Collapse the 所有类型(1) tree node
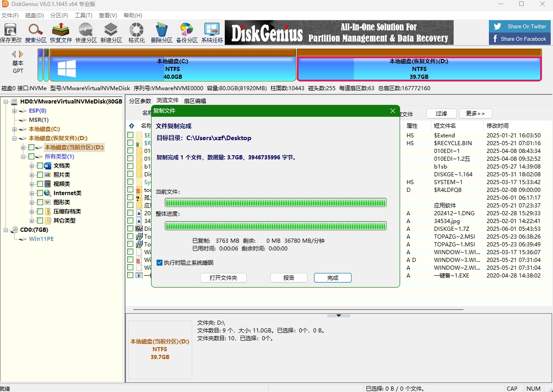 (x=23, y=157)
